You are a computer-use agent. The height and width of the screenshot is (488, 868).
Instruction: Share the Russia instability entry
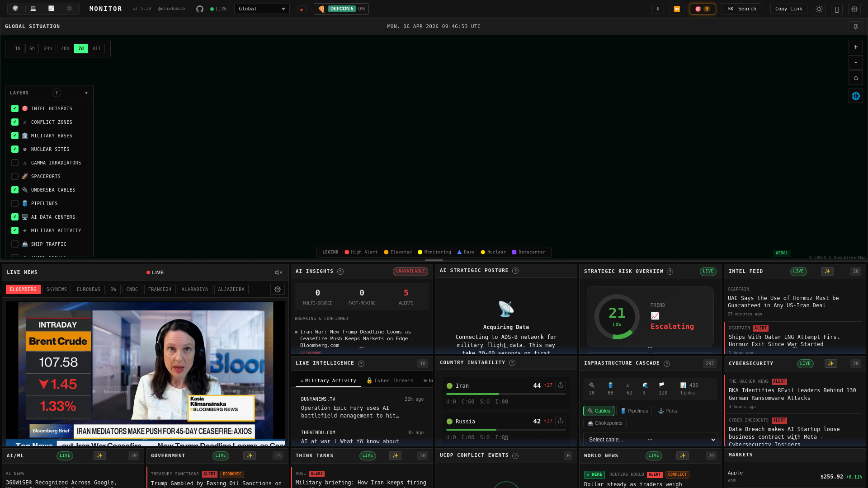pos(561,421)
